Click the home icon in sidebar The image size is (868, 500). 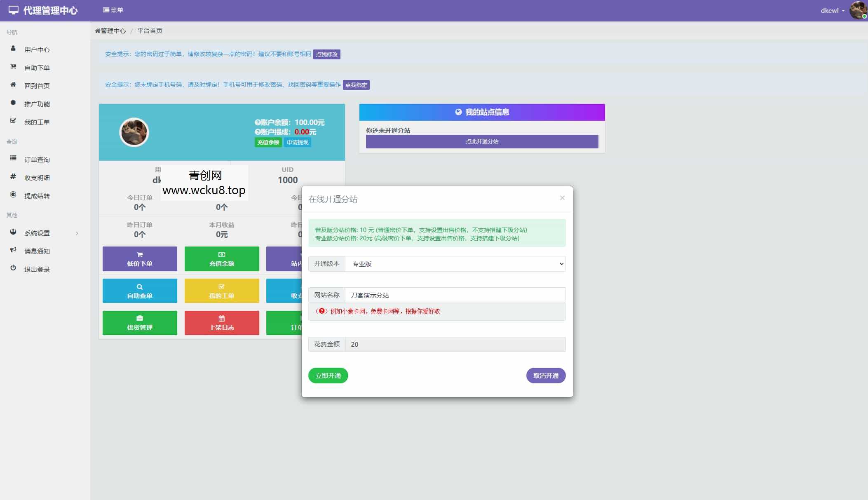pos(13,85)
